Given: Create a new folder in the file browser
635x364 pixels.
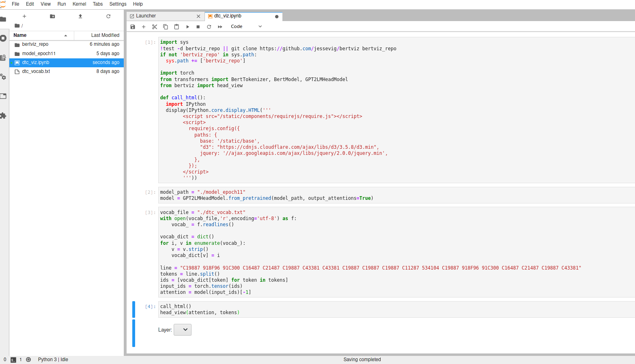Looking at the screenshot, I should tap(52, 16).
